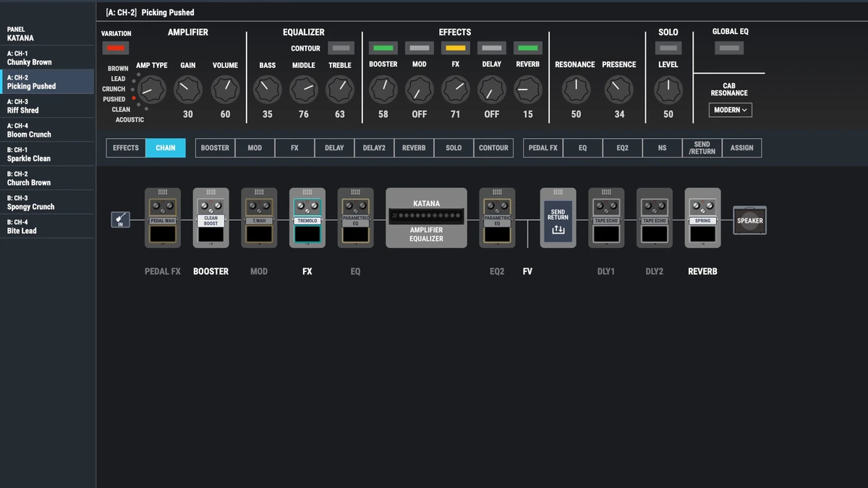Image resolution: width=868 pixels, height=488 pixels.
Task: Toggle the green Reverb effect switch
Action: click(527, 48)
